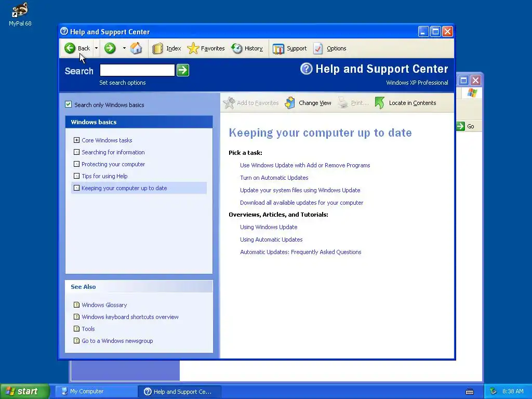Click the green Back arrow icon
This screenshot has height=399, width=532.
click(x=70, y=48)
